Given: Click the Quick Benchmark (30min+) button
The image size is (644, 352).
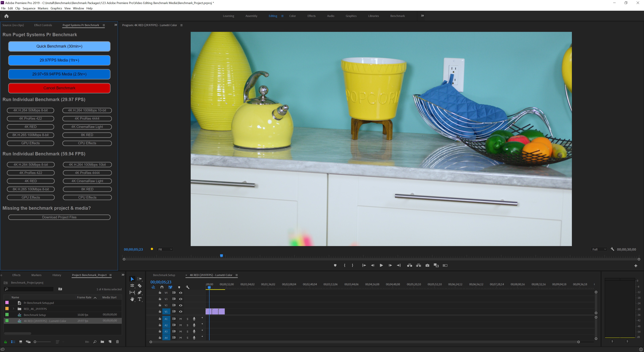Looking at the screenshot, I should (59, 46).
